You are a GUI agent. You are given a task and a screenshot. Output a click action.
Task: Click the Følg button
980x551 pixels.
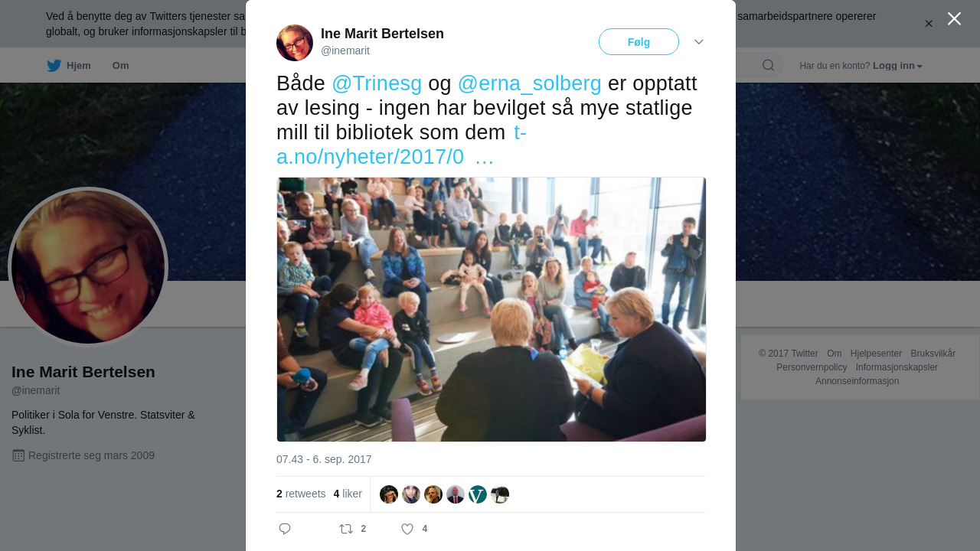pos(639,42)
